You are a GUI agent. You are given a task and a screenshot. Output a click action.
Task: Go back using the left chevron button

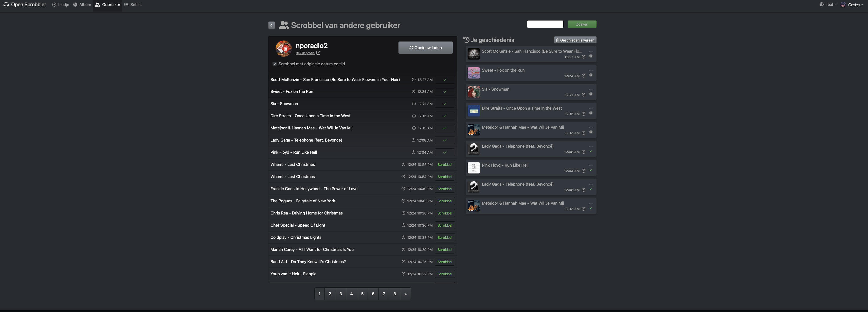pyautogui.click(x=272, y=25)
